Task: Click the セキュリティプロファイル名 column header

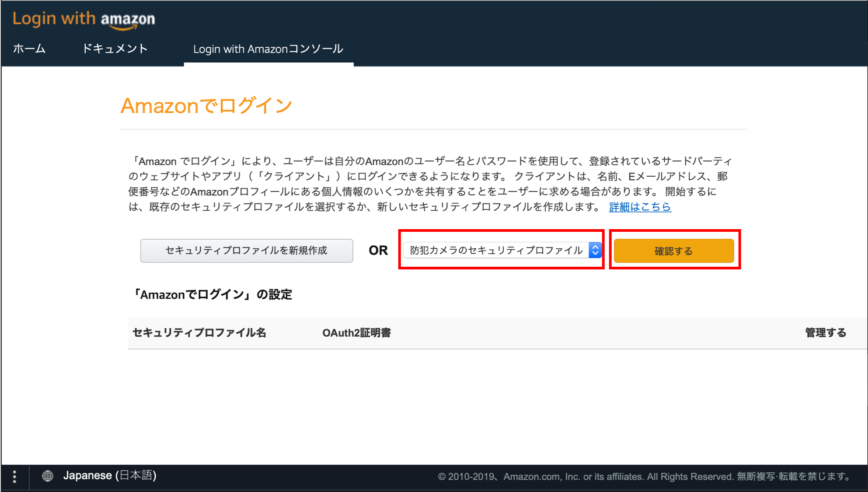Action: pyautogui.click(x=199, y=333)
